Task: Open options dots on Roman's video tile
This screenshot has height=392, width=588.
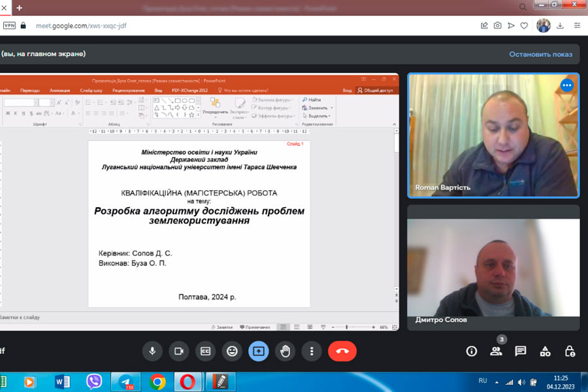Action: [567, 86]
